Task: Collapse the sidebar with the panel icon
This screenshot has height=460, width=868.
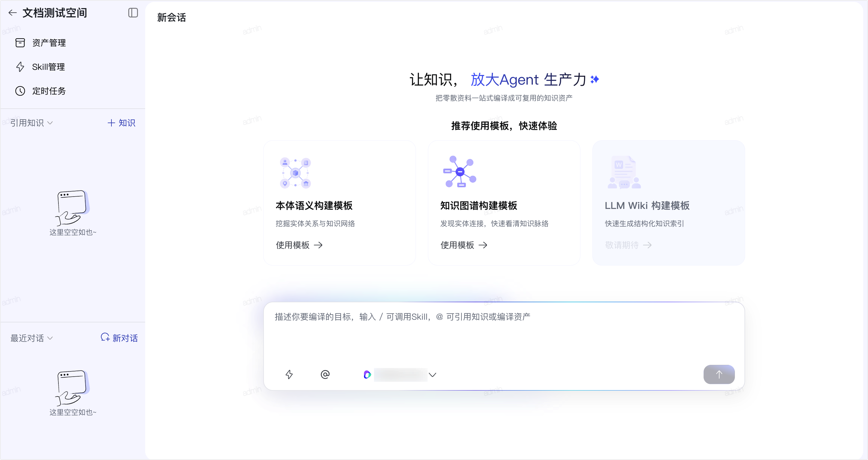Action: tap(133, 13)
